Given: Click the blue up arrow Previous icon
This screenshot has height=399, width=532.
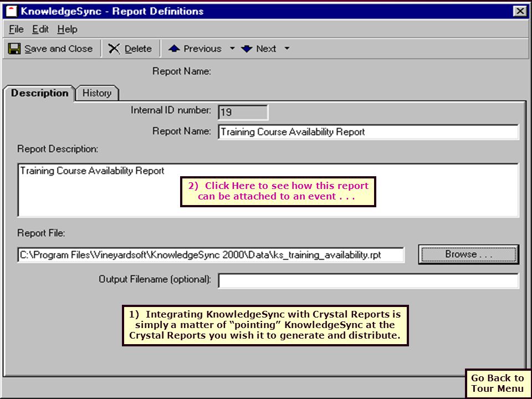Looking at the screenshot, I should tap(174, 49).
